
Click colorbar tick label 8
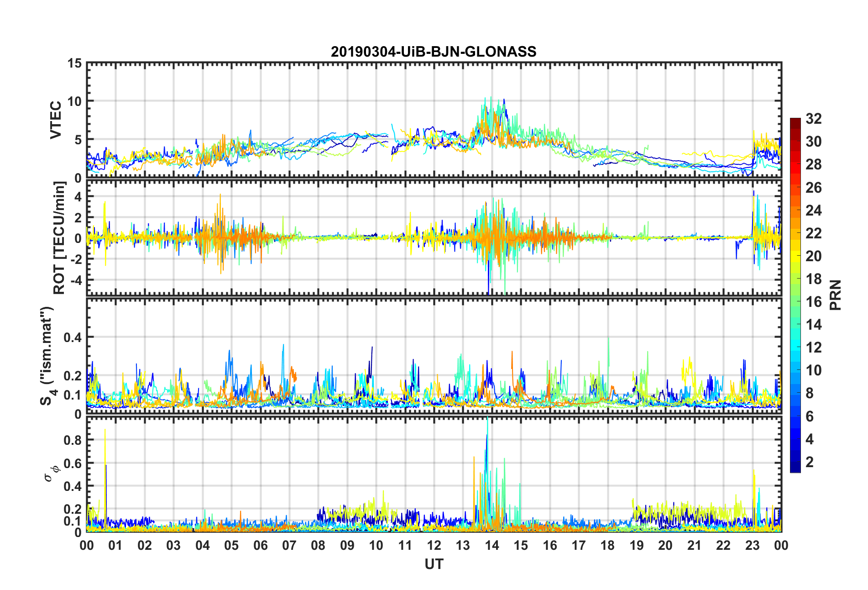(x=809, y=394)
